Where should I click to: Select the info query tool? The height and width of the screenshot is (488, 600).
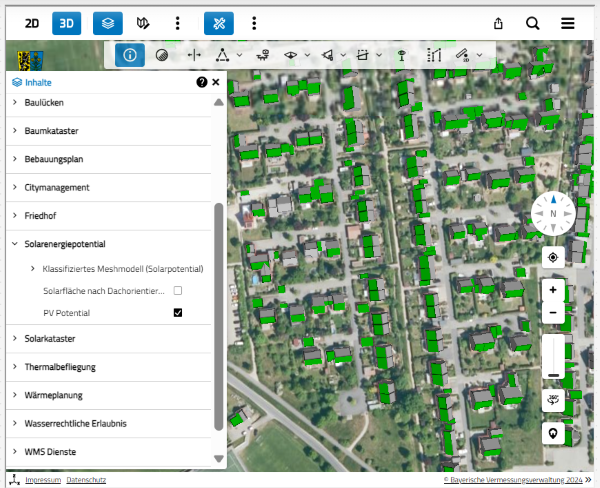pos(129,55)
